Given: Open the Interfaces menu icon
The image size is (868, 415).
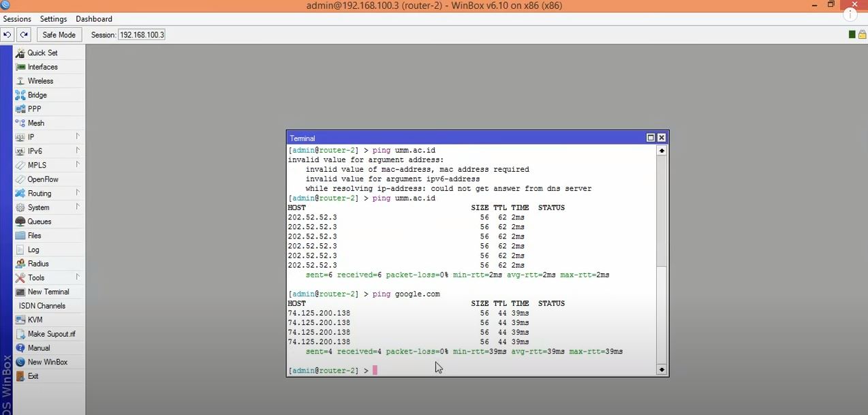Looking at the screenshot, I should coord(20,67).
